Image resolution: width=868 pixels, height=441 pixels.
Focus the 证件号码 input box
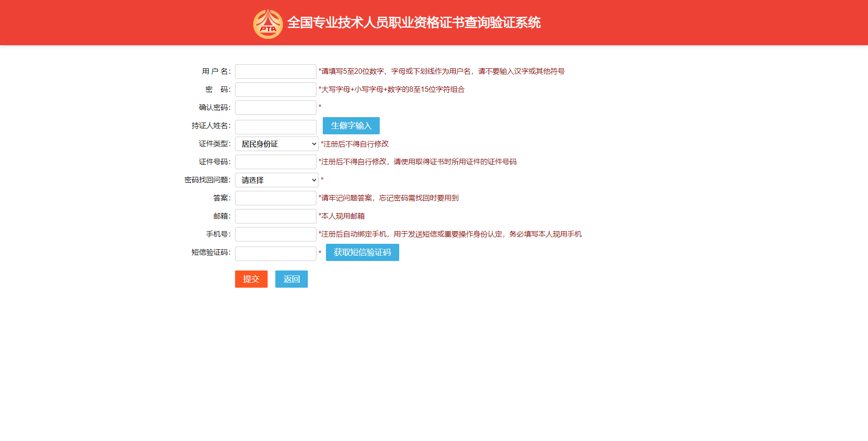(x=275, y=161)
